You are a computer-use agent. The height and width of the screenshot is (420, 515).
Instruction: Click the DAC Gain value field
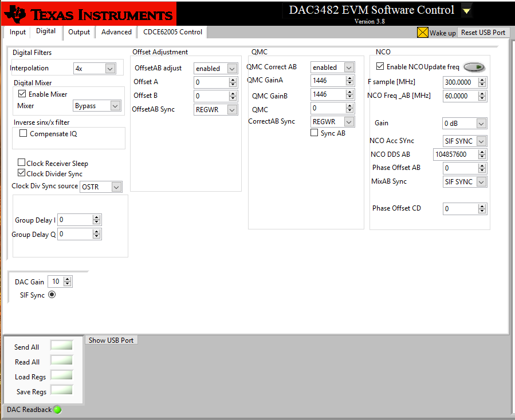tap(56, 282)
